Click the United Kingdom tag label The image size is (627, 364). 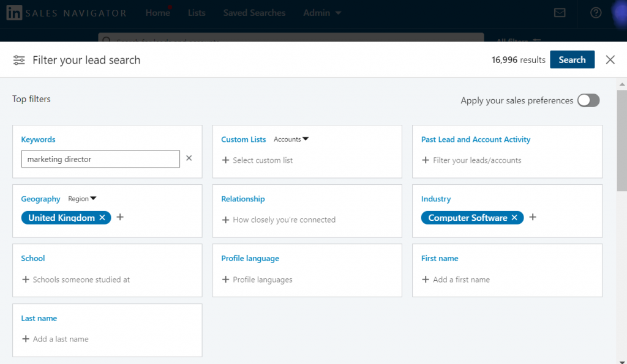click(x=61, y=218)
